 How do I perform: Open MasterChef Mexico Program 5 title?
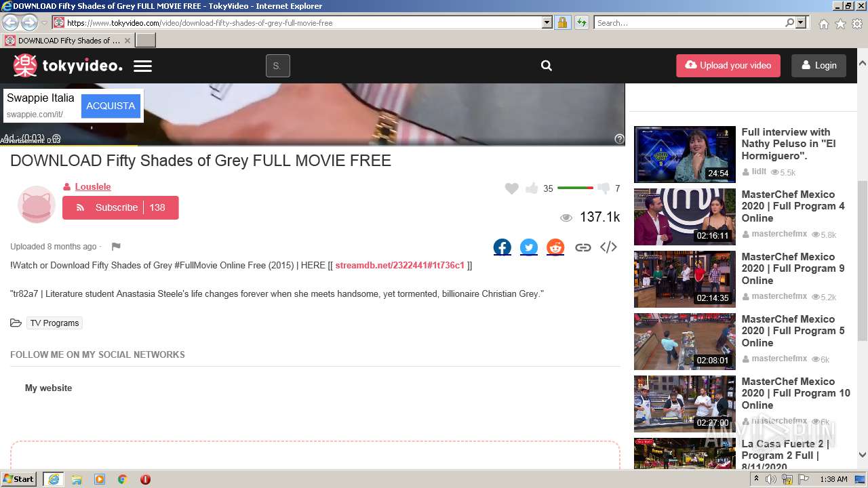pyautogui.click(x=793, y=331)
